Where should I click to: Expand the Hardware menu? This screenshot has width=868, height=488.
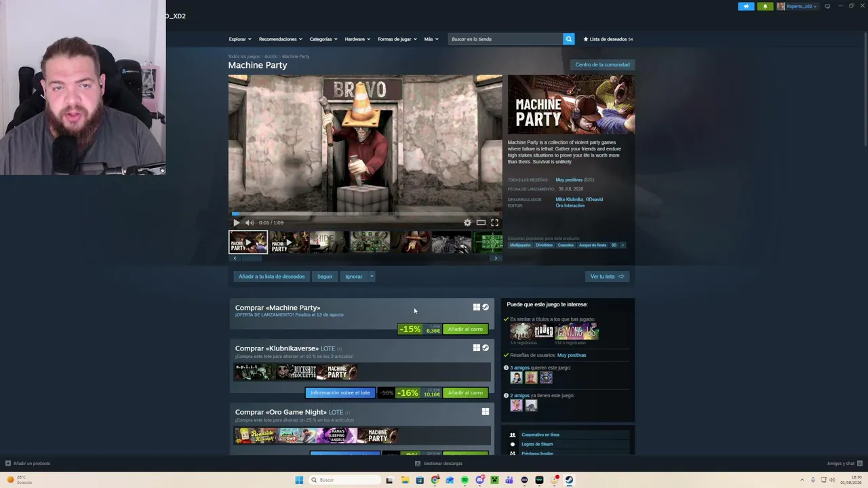pos(357,39)
